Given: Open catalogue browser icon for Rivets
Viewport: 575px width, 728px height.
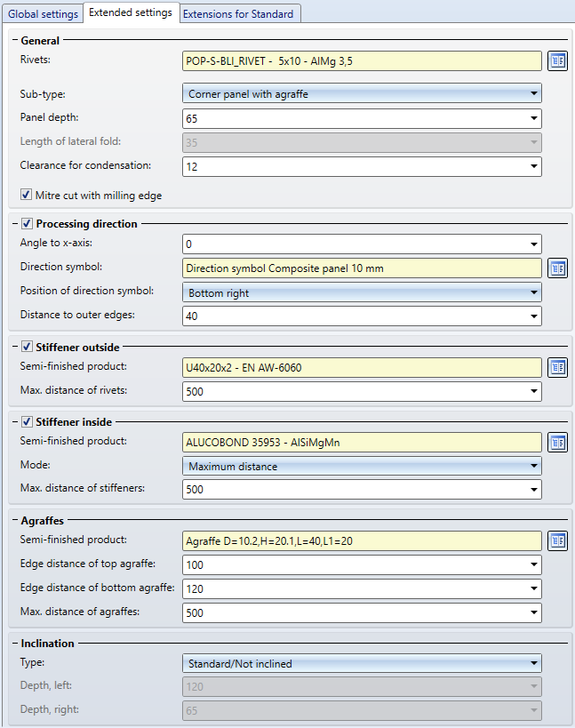Looking at the screenshot, I should 557,61.
